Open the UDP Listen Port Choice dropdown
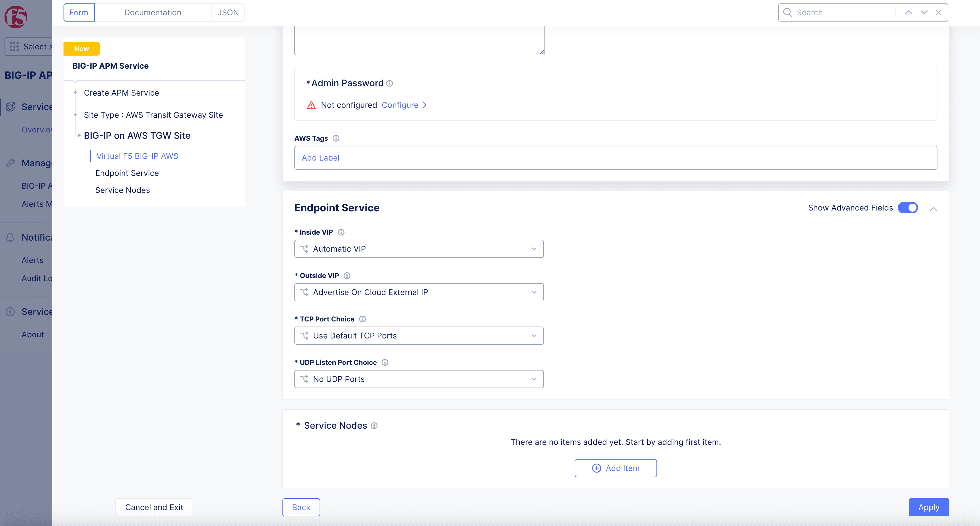This screenshot has width=980, height=526. pyautogui.click(x=419, y=379)
